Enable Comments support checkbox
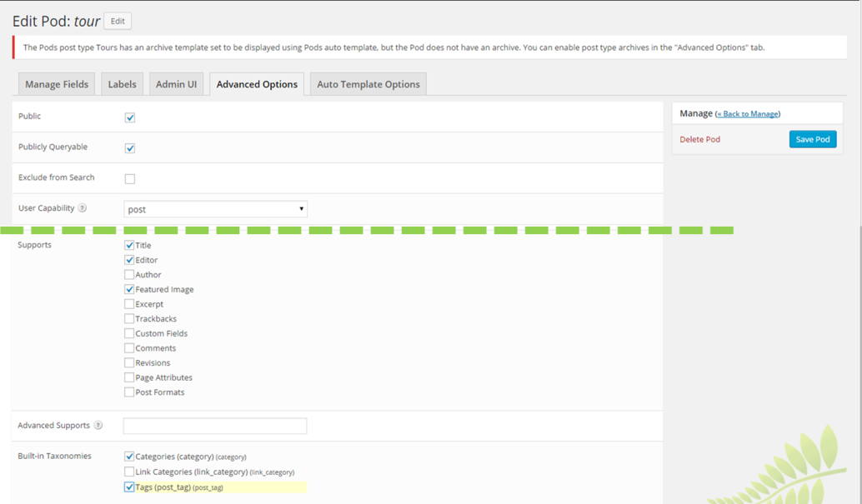 129,348
